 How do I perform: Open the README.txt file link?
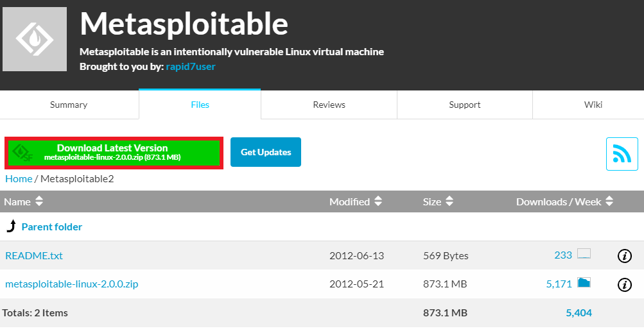(34, 256)
